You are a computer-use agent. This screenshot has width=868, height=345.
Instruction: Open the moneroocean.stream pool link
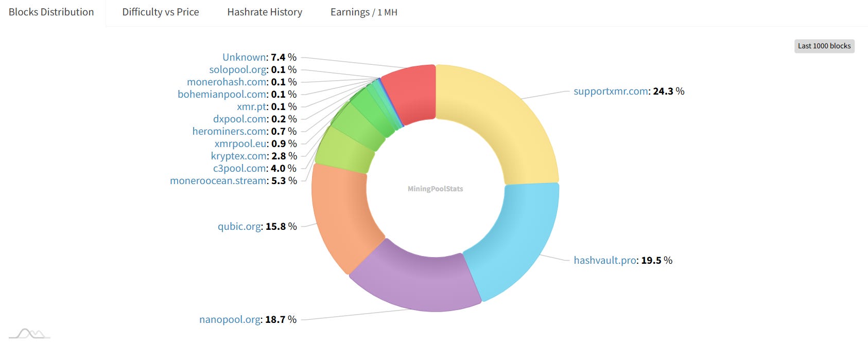(x=219, y=180)
